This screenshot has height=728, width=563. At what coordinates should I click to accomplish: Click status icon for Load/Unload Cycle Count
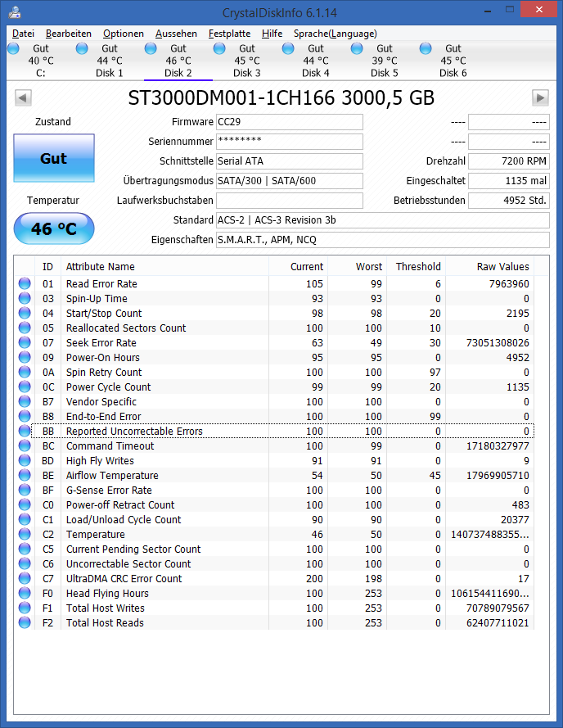coord(25,519)
